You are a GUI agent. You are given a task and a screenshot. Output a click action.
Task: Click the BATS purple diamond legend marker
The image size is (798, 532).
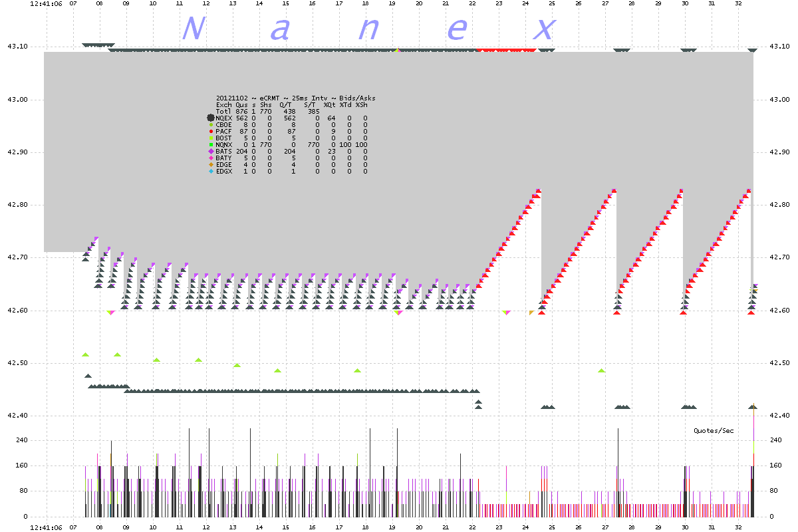click(211, 151)
